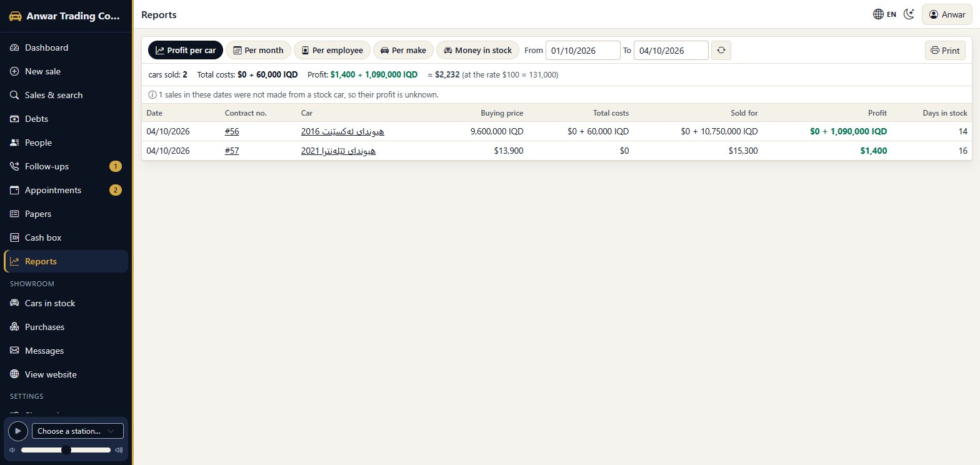Open the Anwar user account menu
Viewport: 980px width, 465px height.
tap(947, 14)
